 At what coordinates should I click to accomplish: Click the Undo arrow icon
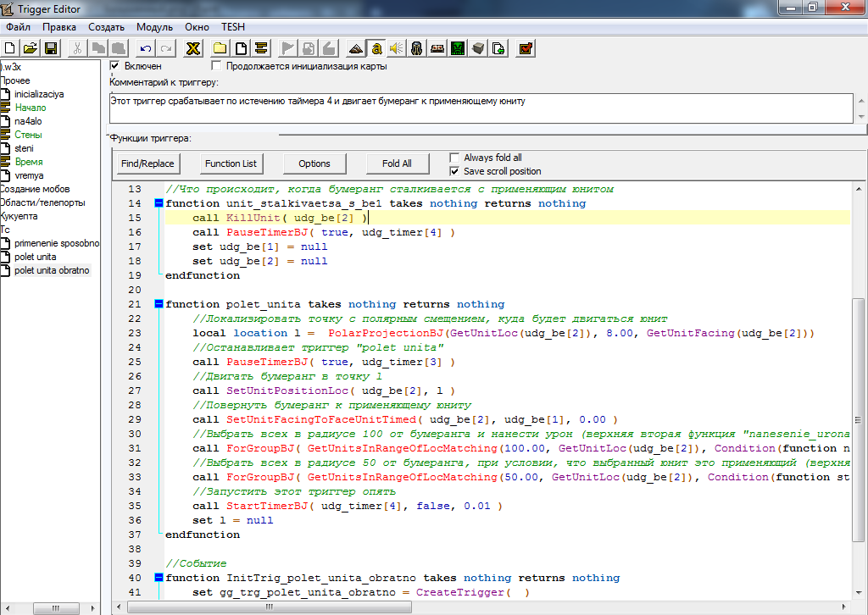point(146,47)
